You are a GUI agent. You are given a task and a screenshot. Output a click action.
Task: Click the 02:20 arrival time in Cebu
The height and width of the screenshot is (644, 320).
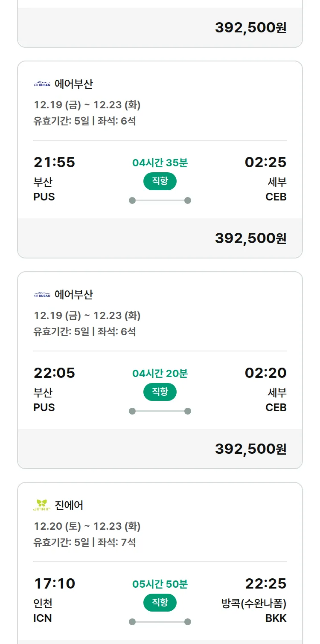265,373
